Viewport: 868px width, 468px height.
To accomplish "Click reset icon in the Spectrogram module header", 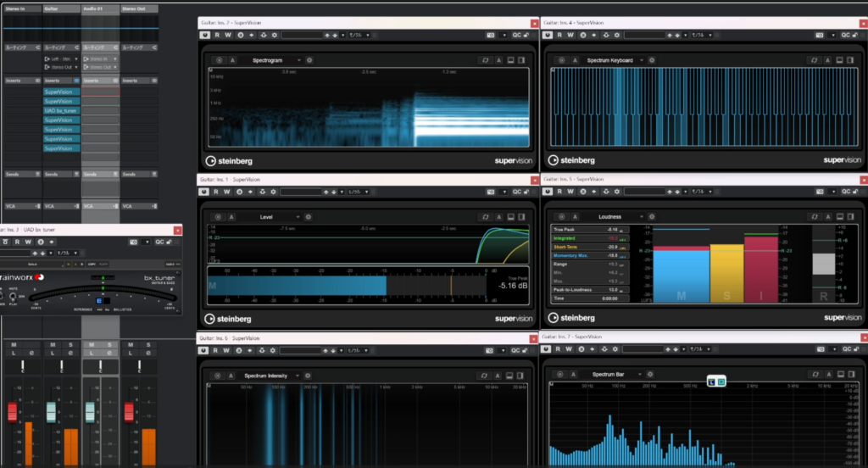I will 486,60.
